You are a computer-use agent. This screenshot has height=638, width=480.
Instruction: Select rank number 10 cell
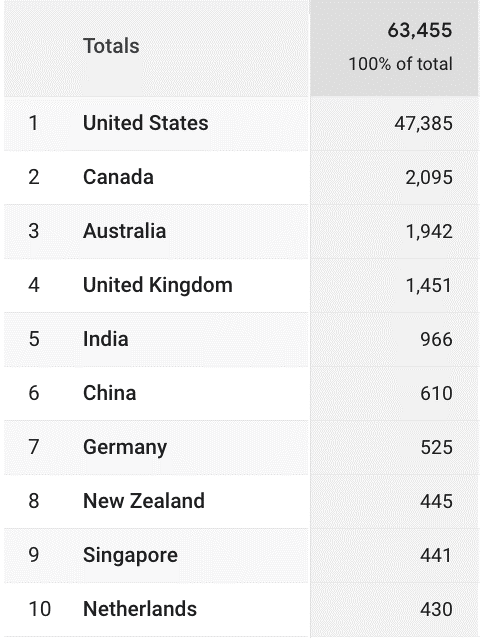[x=39, y=609]
